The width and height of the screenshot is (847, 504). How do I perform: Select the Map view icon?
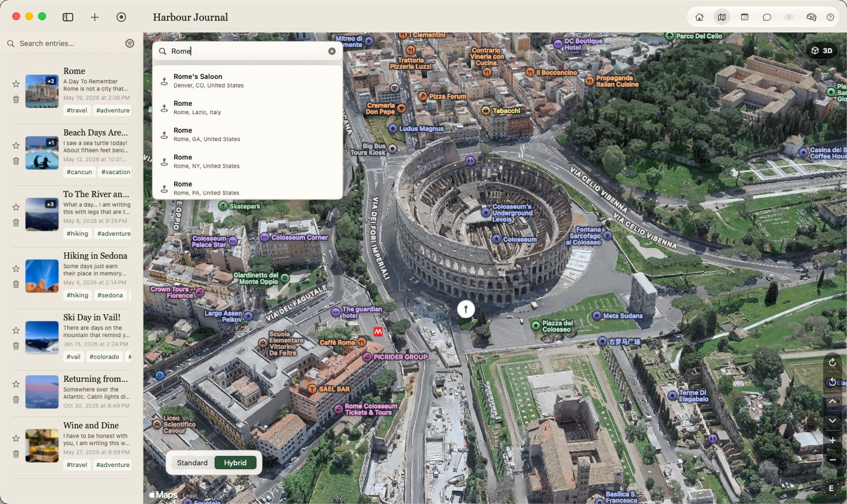(722, 17)
